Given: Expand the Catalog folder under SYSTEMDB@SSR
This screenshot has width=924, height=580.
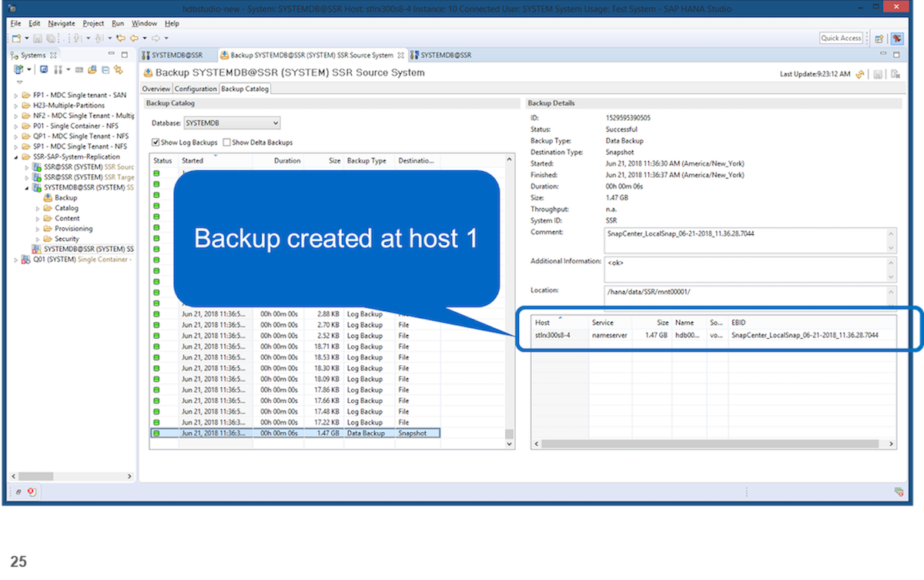Looking at the screenshot, I should click(38, 208).
